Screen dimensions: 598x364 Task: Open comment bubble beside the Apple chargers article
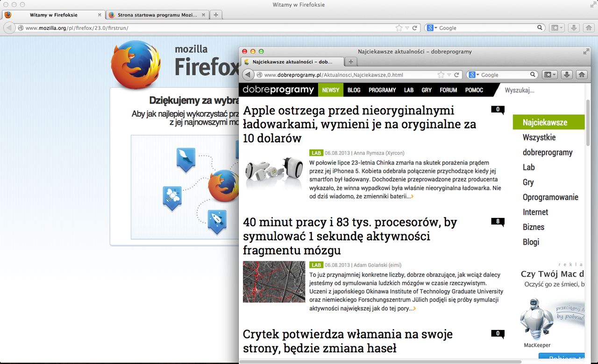coord(498,110)
